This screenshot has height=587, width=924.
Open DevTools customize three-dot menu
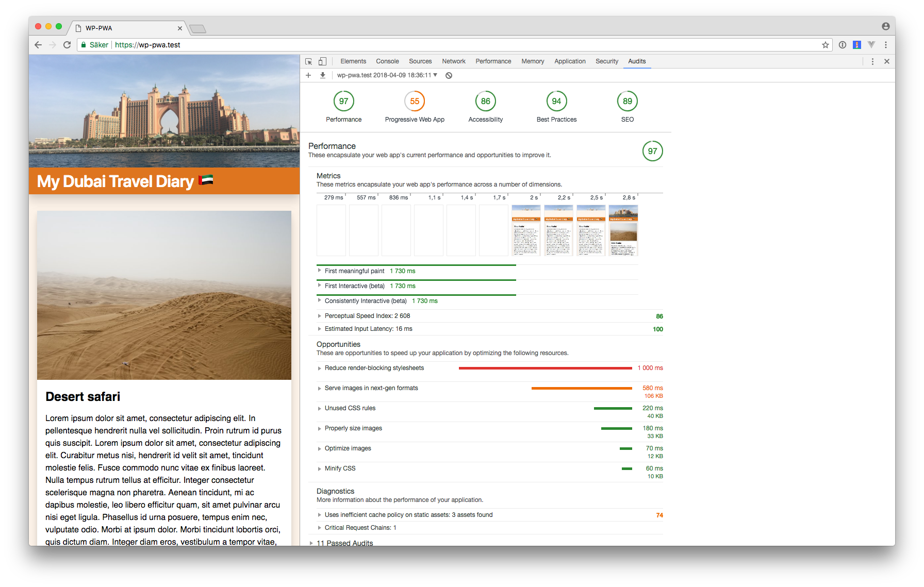click(872, 61)
